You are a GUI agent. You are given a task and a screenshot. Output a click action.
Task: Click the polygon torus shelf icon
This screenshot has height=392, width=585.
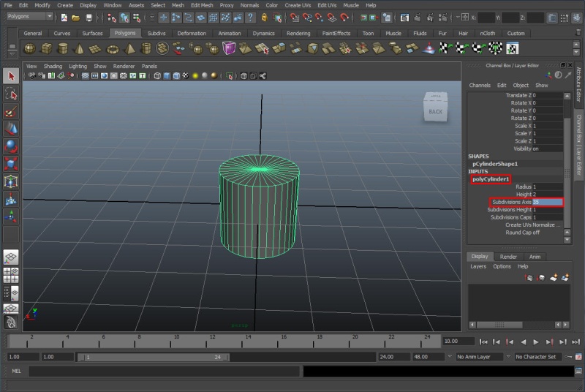coord(112,48)
